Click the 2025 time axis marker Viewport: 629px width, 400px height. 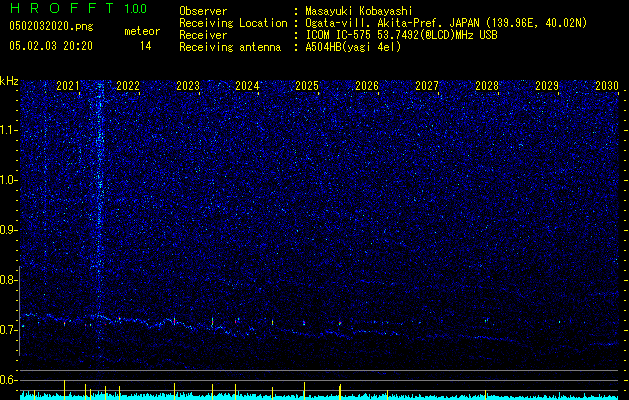pos(307,86)
